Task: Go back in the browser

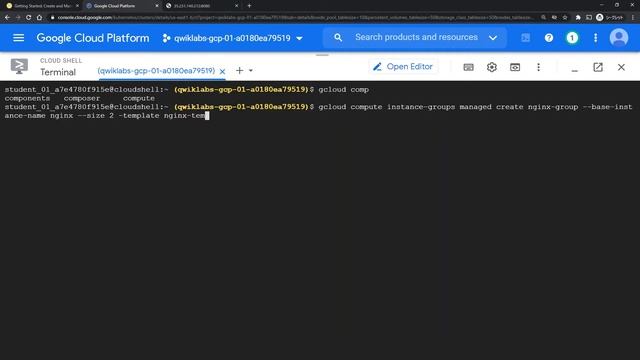Action: (7, 18)
